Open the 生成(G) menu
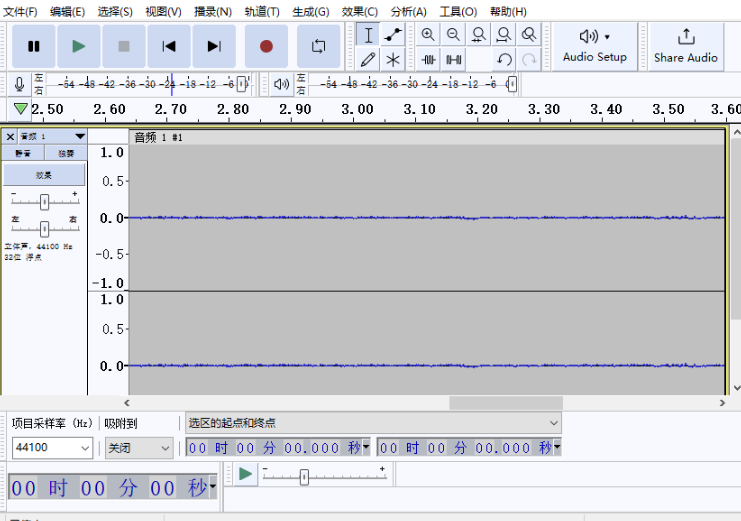741x521 pixels. point(310,11)
